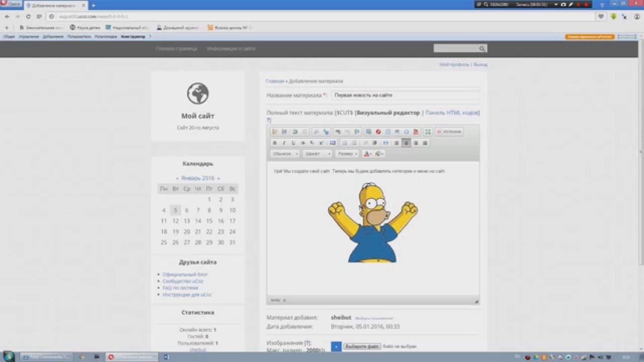This screenshot has height=362, width=644.
Task: Click Выберите файл upload button
Action: 362,347
